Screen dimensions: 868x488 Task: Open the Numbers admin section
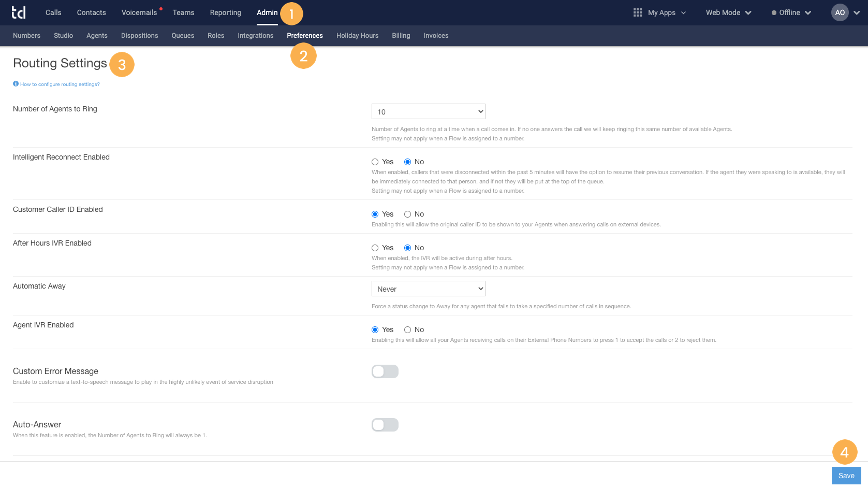[26, 36]
